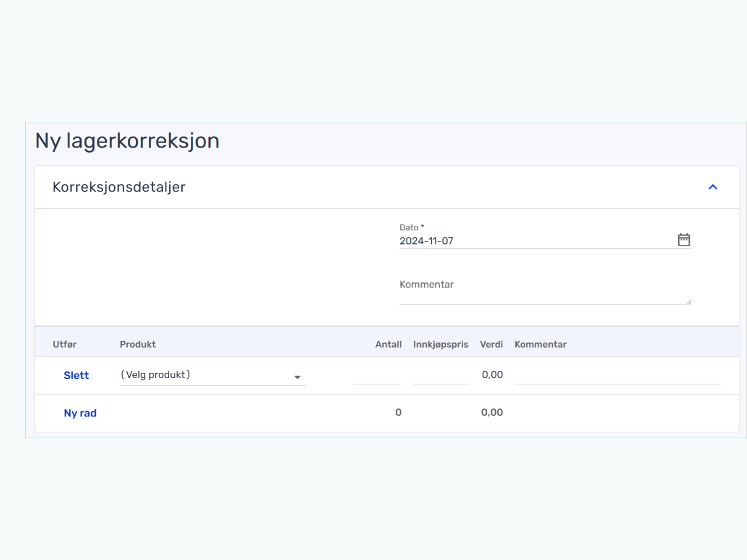Click the Dato * field label
Screen dimensions: 747x560
tap(412, 228)
